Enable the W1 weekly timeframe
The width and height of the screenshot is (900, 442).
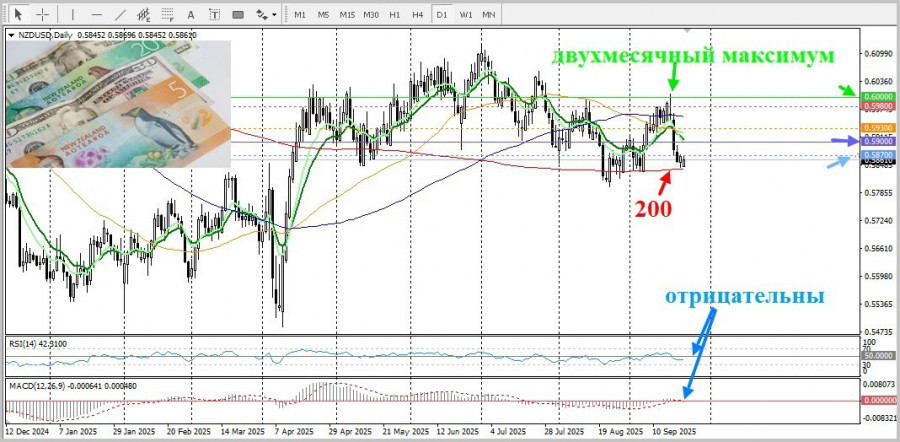click(x=466, y=14)
